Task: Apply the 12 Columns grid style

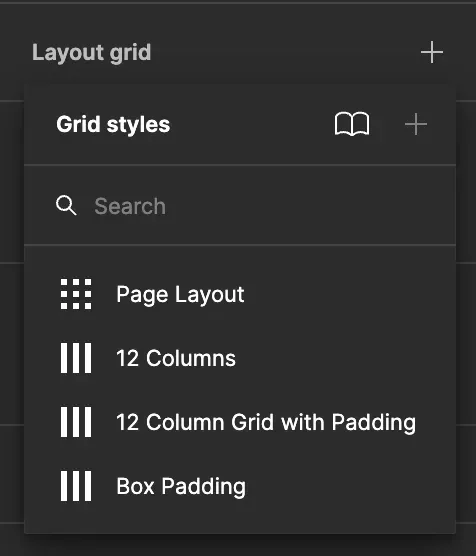Action: (240, 358)
